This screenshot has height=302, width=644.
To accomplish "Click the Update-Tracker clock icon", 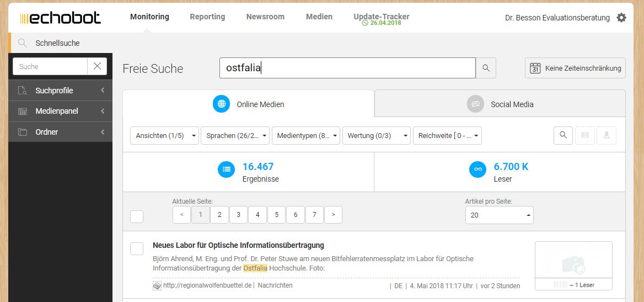I will (364, 23).
